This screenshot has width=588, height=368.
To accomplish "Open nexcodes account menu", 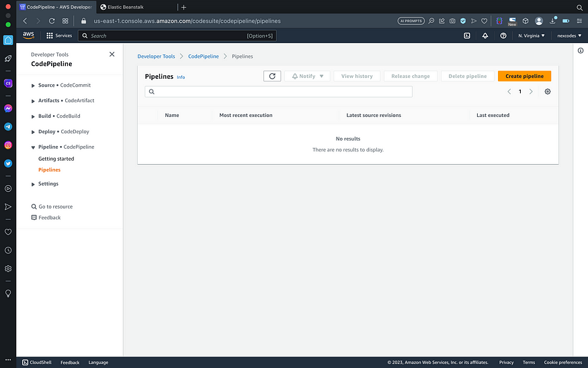I will [x=569, y=36].
